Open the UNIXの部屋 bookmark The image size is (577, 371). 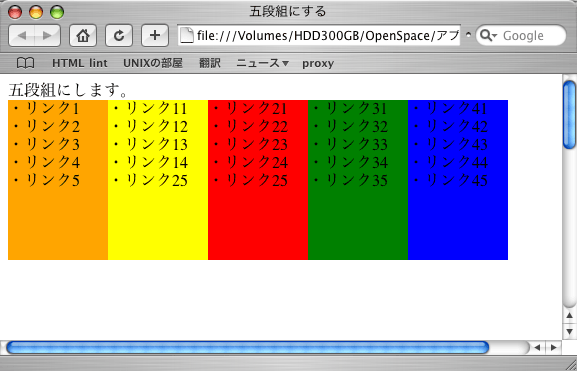(153, 63)
